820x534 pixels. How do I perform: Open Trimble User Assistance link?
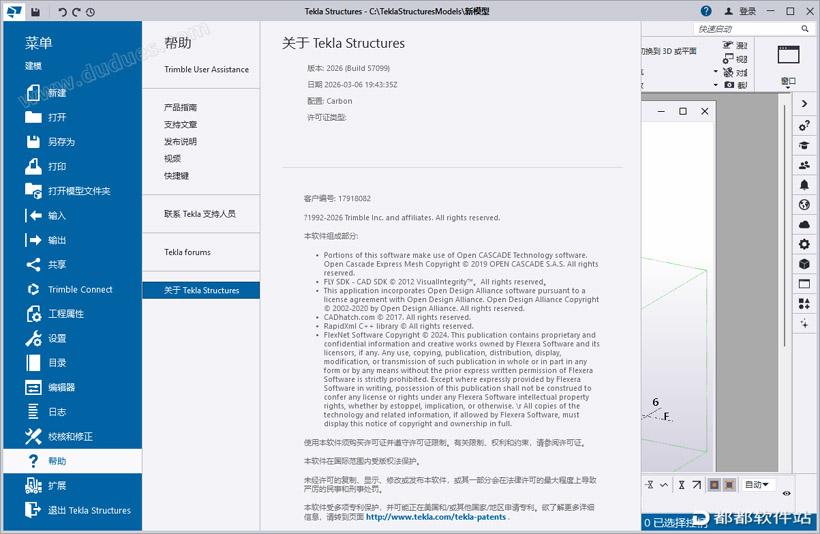tap(206, 70)
